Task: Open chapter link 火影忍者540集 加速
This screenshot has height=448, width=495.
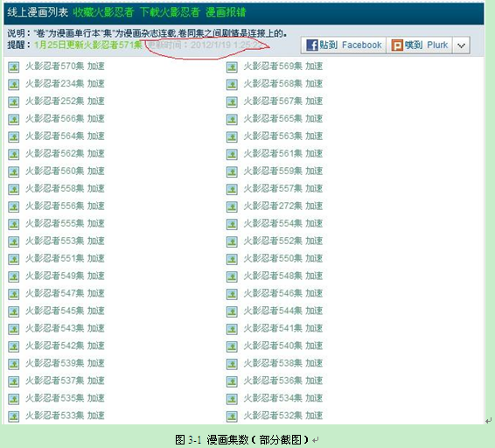Action: [x=283, y=346]
